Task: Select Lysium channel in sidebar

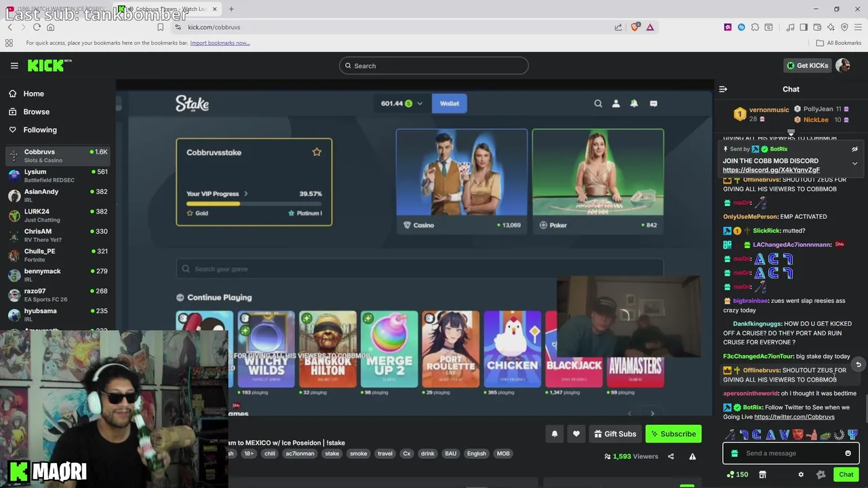Action: point(58,176)
